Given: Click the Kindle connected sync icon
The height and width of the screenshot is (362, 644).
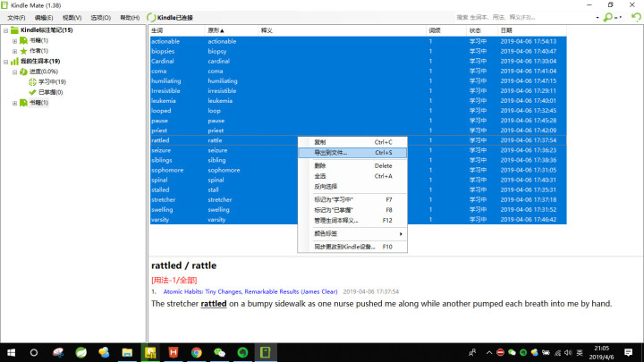Looking at the screenshot, I should pos(151,17).
